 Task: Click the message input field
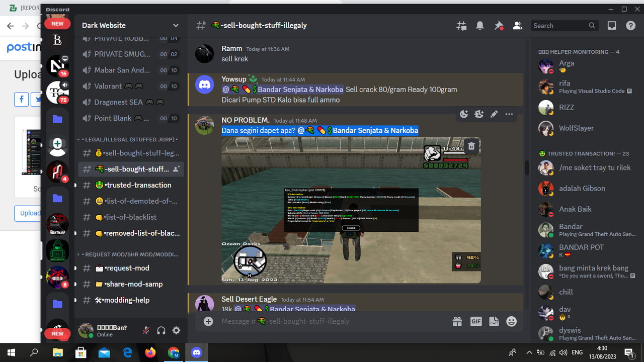coord(332,321)
